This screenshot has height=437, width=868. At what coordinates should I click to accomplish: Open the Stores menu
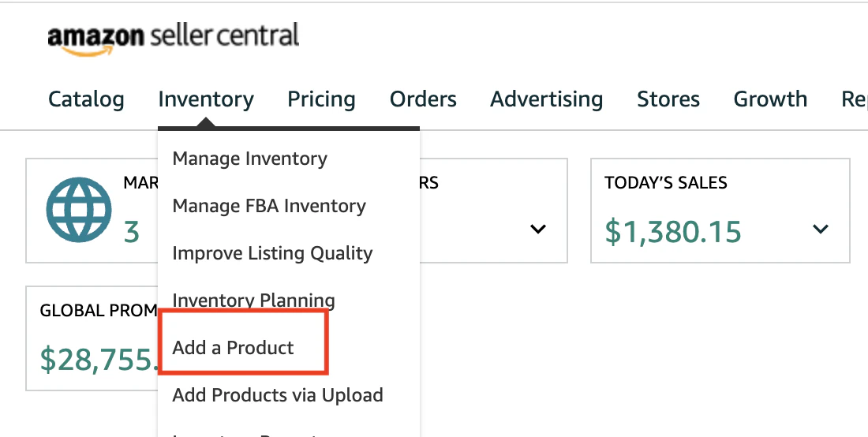(668, 99)
